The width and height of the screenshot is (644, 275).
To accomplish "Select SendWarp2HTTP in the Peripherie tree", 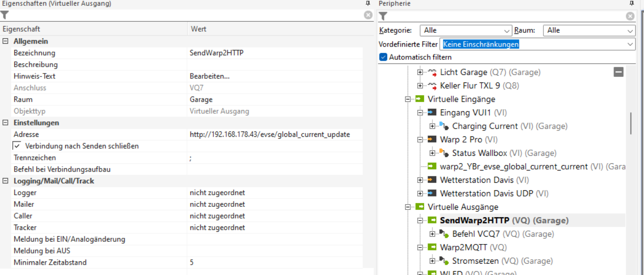I will (474, 221).
